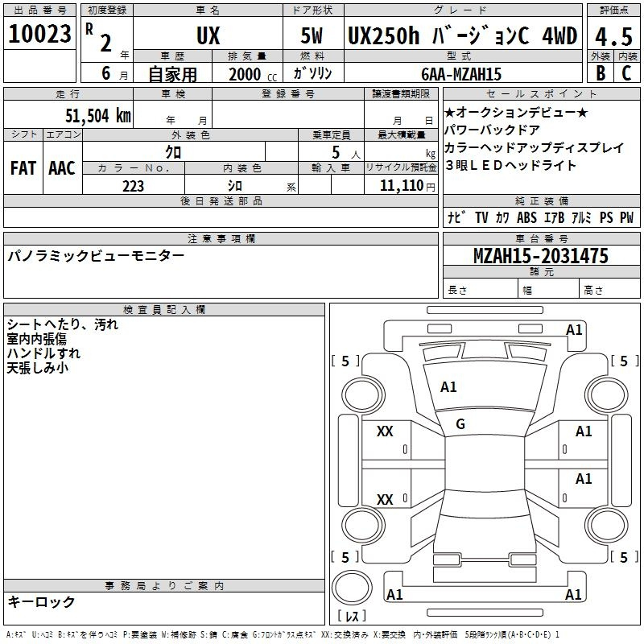The height and width of the screenshot is (644, 644).
Task: Select the mileage 51,504 km
Action: (x=98, y=116)
